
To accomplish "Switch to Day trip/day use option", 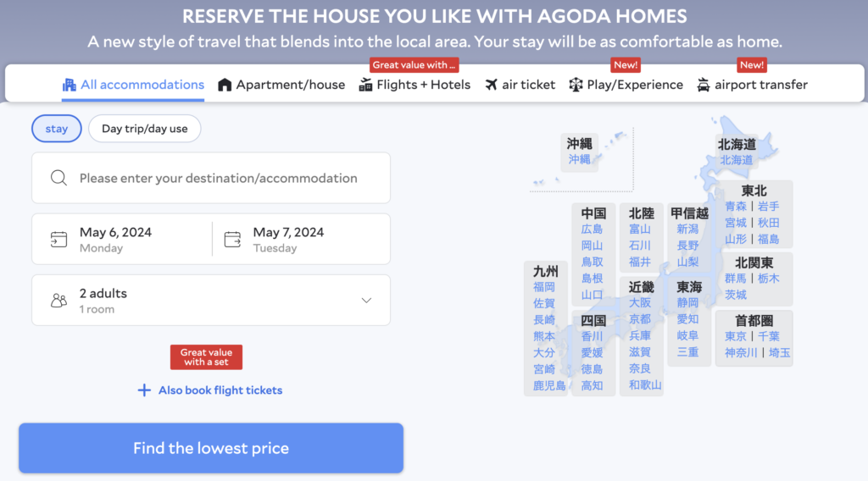I will pyautogui.click(x=144, y=129).
